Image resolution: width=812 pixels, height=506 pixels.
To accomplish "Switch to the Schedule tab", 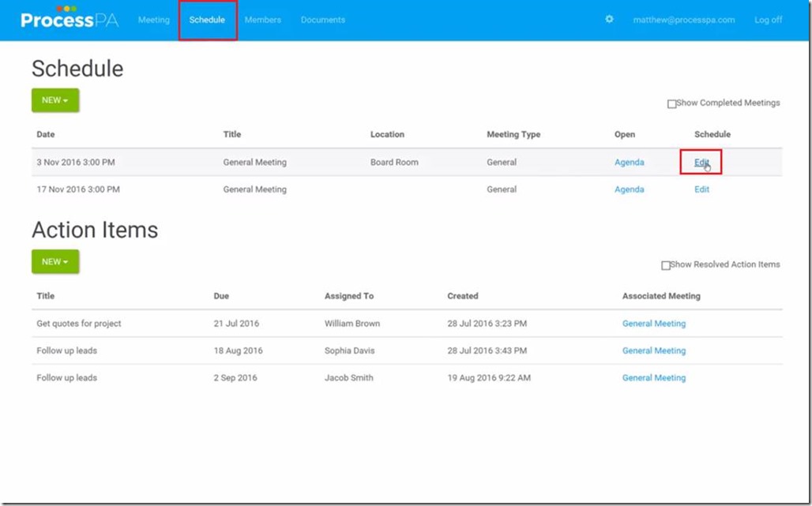I will (207, 20).
